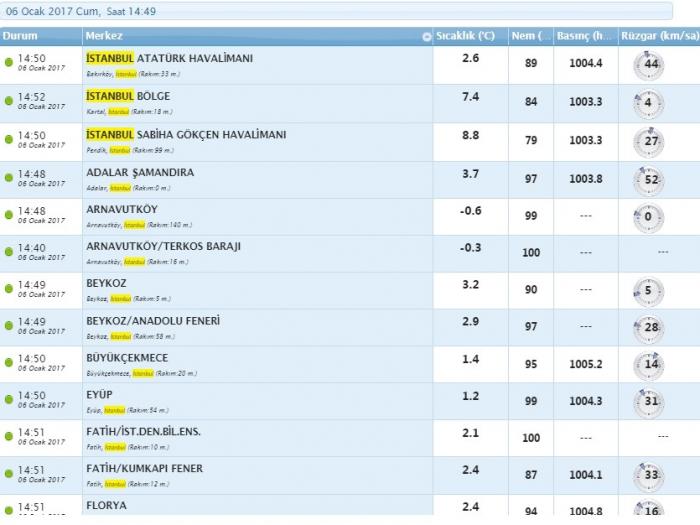
Task: Open the Merkez column dropdown arrow
Action: point(427,37)
